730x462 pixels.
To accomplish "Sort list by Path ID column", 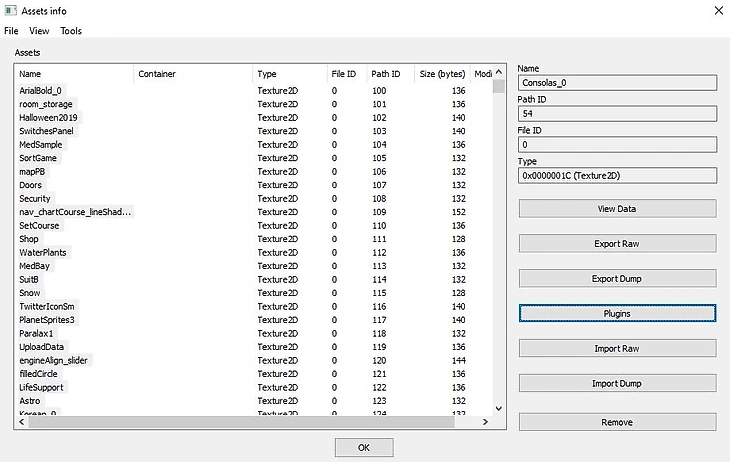I will [x=389, y=74].
